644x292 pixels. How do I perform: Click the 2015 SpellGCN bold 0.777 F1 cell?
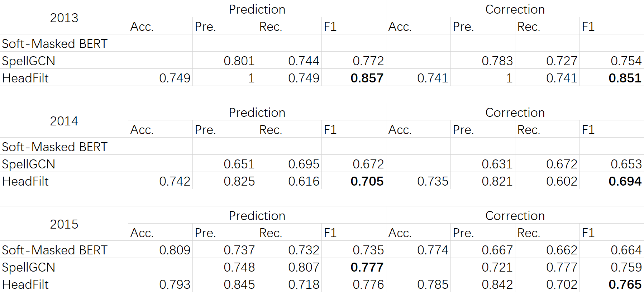[354, 267]
